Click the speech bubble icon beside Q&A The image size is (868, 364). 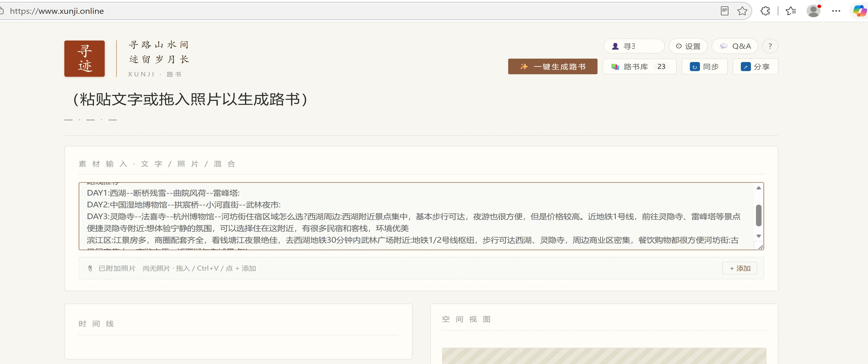pyautogui.click(x=723, y=46)
